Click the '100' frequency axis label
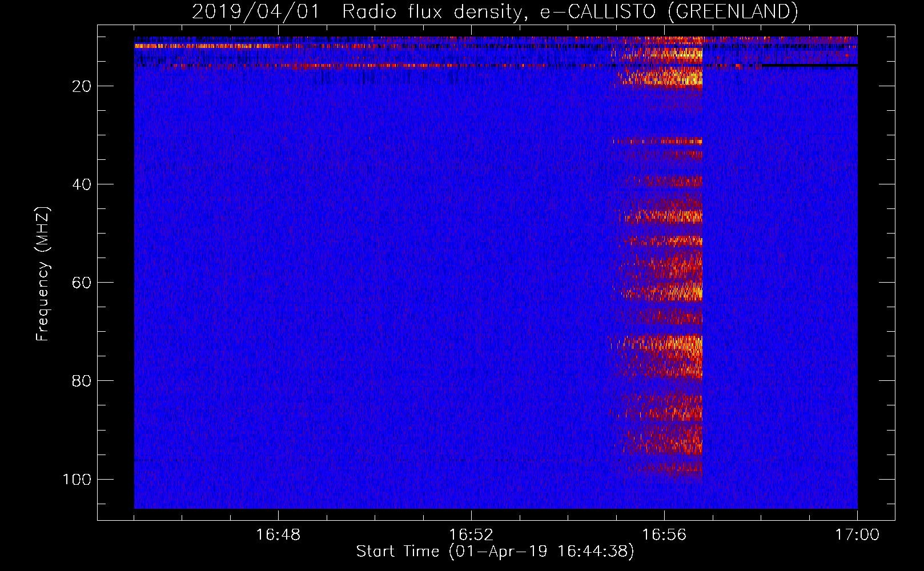This screenshot has width=924, height=571. [x=77, y=479]
